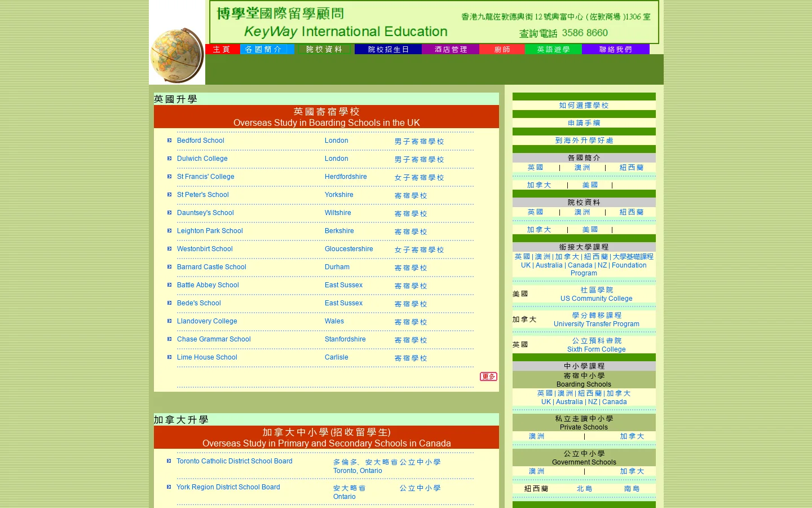Image resolution: width=812 pixels, height=508 pixels.
Task: Open York Region District School Board link
Action: tap(228, 487)
